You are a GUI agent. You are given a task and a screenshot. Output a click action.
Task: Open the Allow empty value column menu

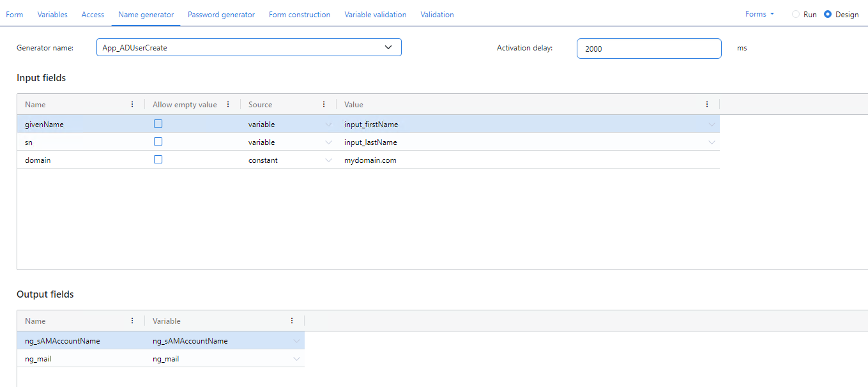point(228,105)
